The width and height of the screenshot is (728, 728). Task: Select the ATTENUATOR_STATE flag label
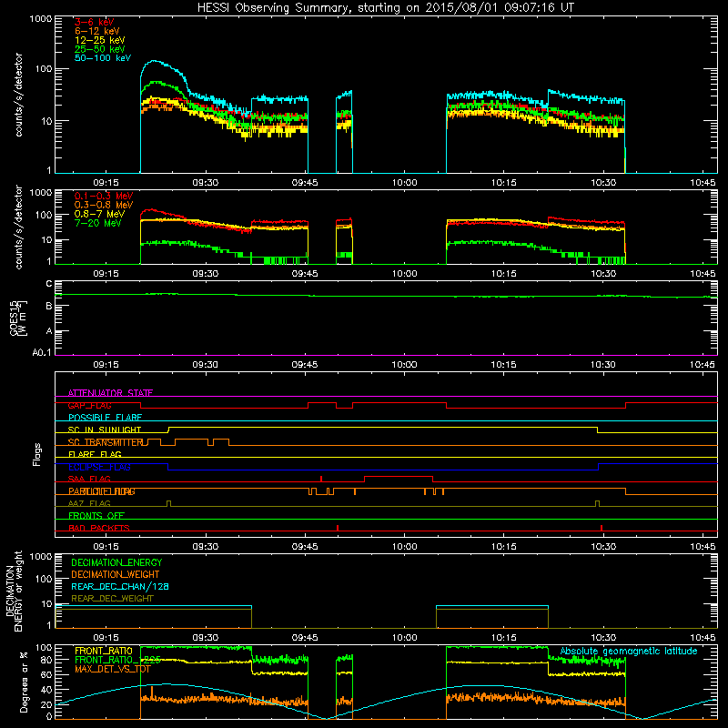tap(110, 393)
